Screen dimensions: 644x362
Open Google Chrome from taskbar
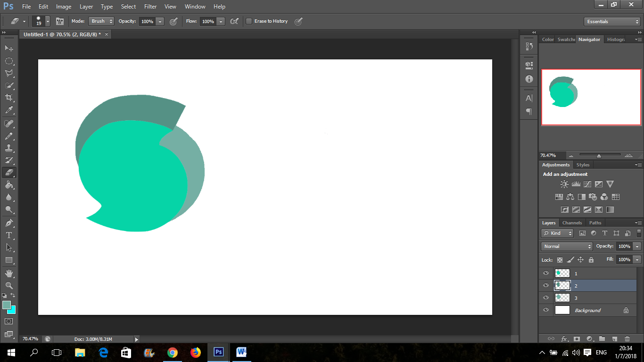173,352
